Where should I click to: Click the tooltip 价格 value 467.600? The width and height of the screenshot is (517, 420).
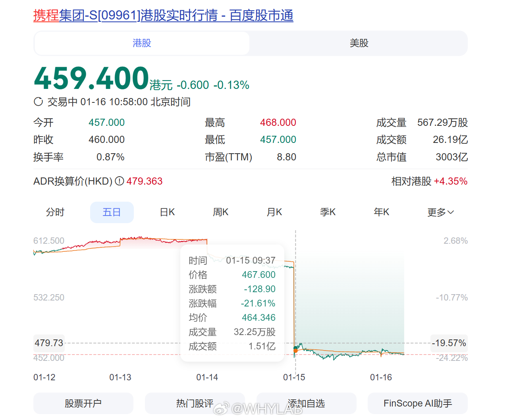point(258,275)
